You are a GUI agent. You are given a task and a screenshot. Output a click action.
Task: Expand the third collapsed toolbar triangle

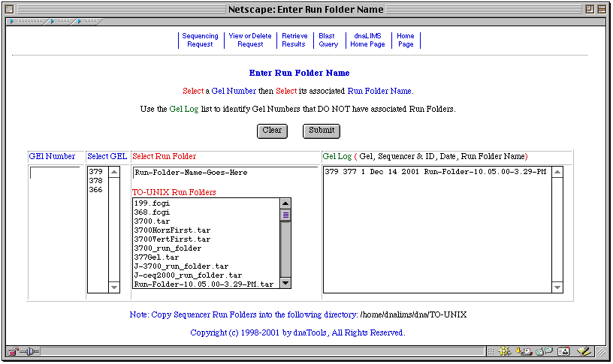[x=77, y=21]
